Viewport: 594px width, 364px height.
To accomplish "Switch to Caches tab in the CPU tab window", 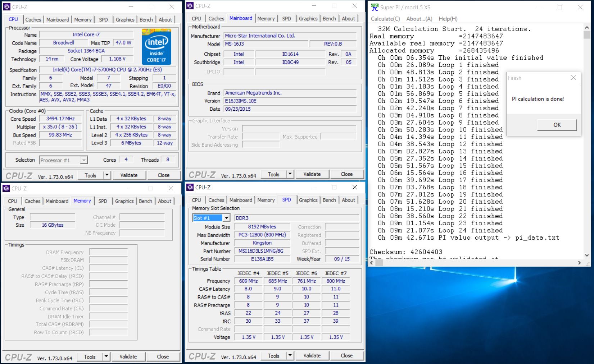I will [x=33, y=20].
